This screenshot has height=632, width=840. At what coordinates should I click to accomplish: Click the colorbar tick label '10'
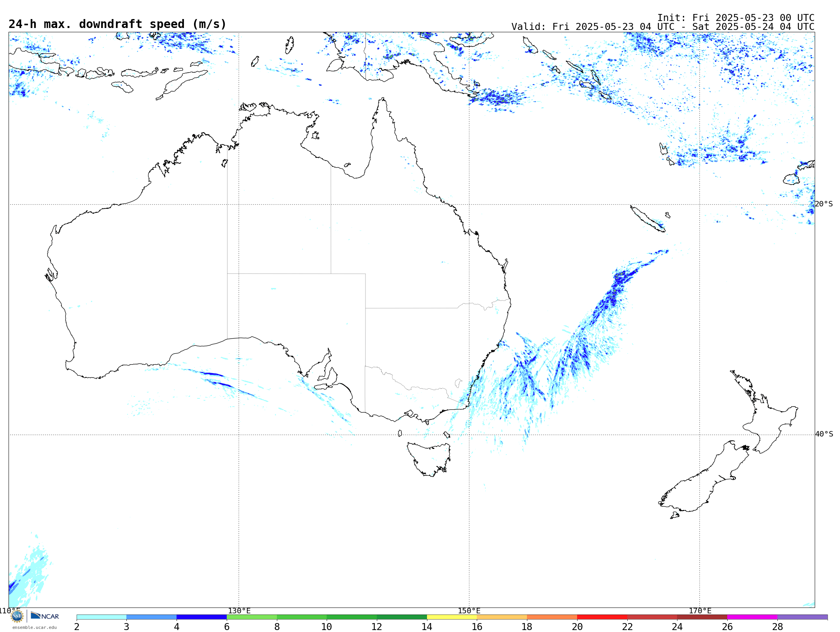[x=327, y=627]
